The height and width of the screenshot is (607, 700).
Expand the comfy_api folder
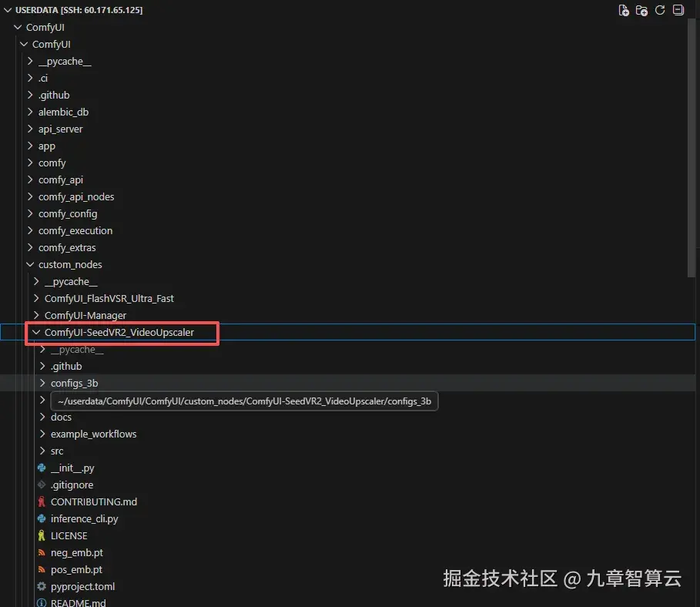pos(30,179)
